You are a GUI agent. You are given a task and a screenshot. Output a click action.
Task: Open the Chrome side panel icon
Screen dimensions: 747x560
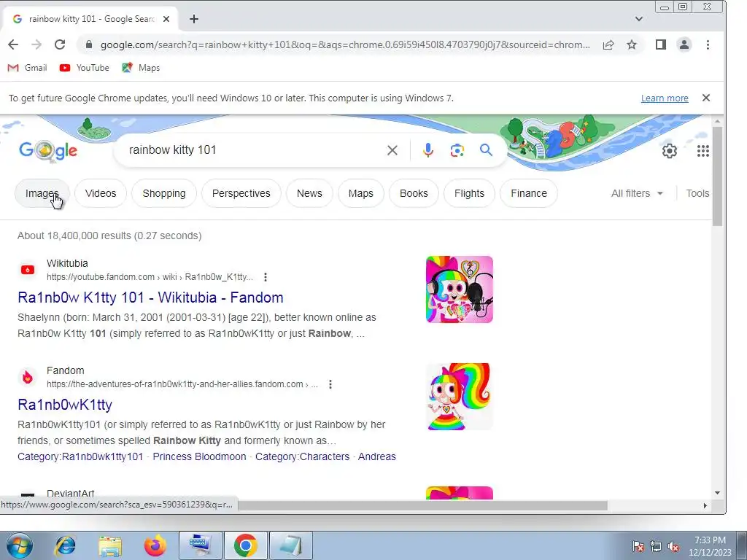661,44
